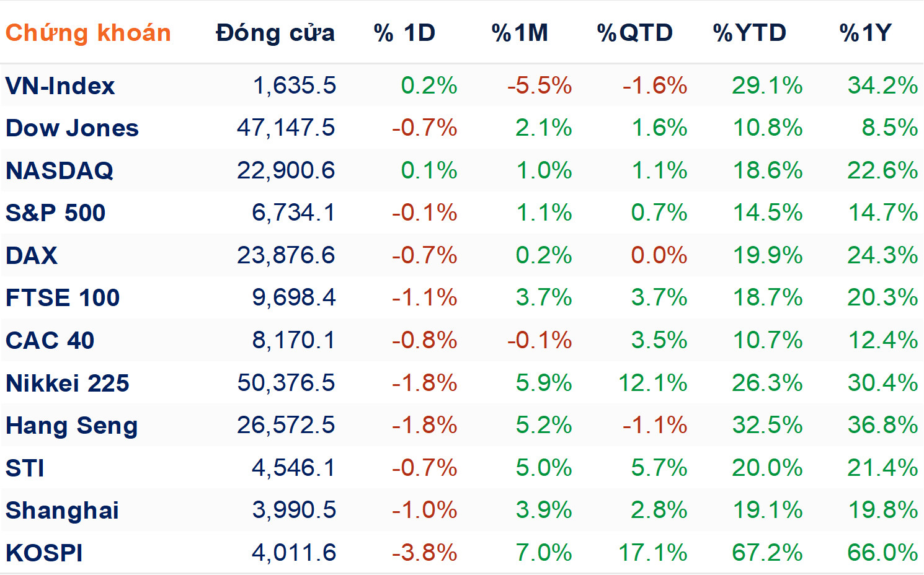The height and width of the screenshot is (575, 924).
Task: Open the FTSE 100 row label
Action: click(x=62, y=298)
